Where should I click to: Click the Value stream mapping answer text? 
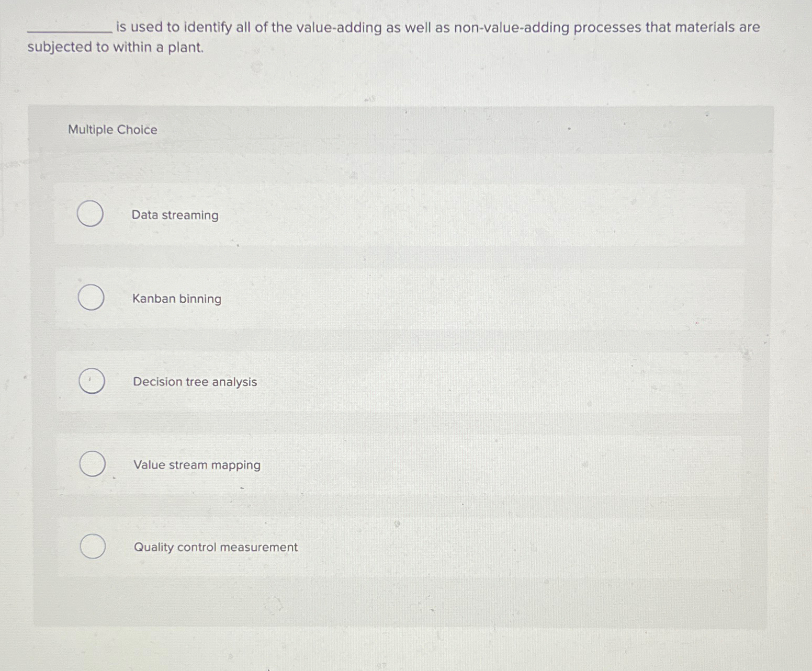click(x=197, y=465)
